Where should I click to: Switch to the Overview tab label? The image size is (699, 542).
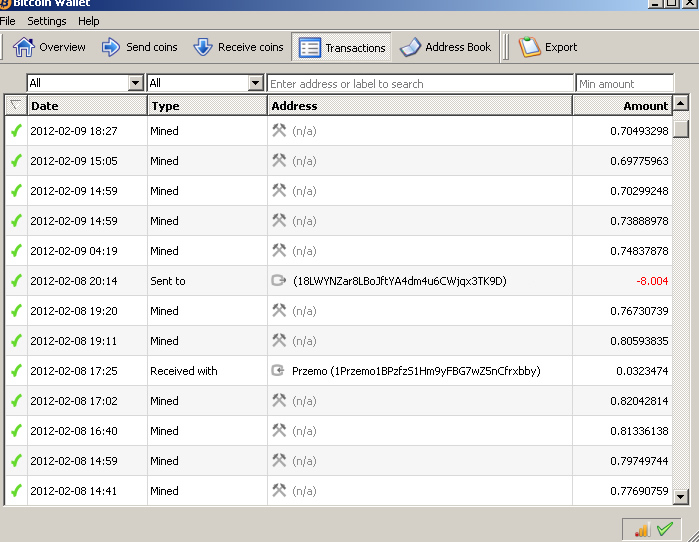(x=62, y=47)
